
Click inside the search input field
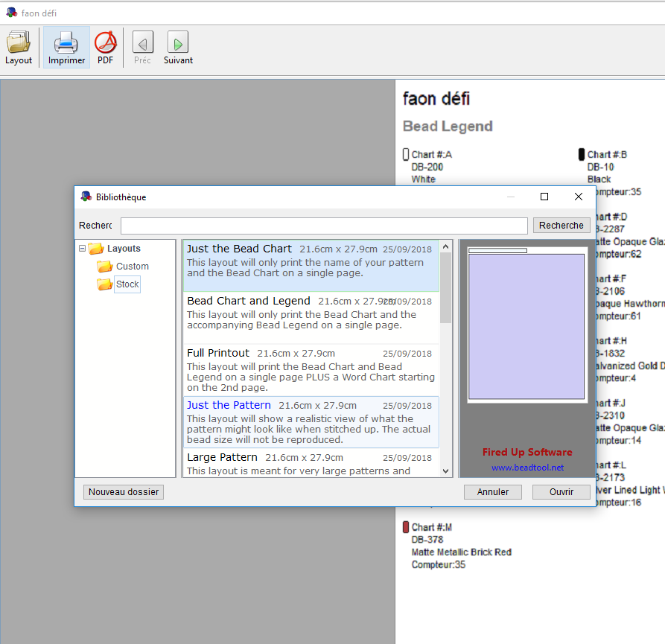pyautogui.click(x=320, y=225)
